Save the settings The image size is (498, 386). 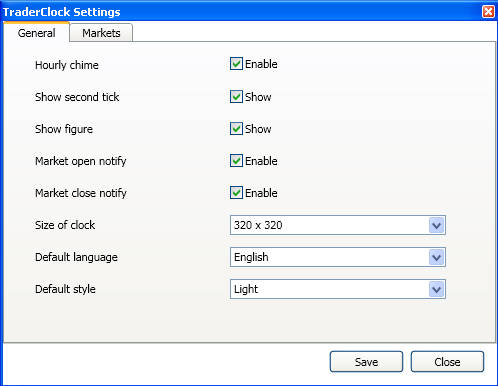tap(366, 362)
